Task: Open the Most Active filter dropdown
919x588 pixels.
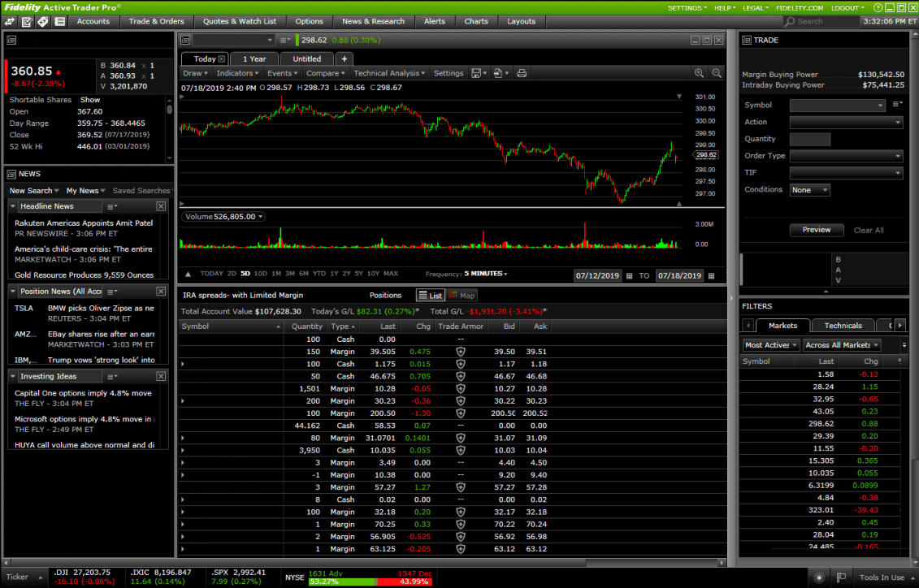Action: click(769, 344)
